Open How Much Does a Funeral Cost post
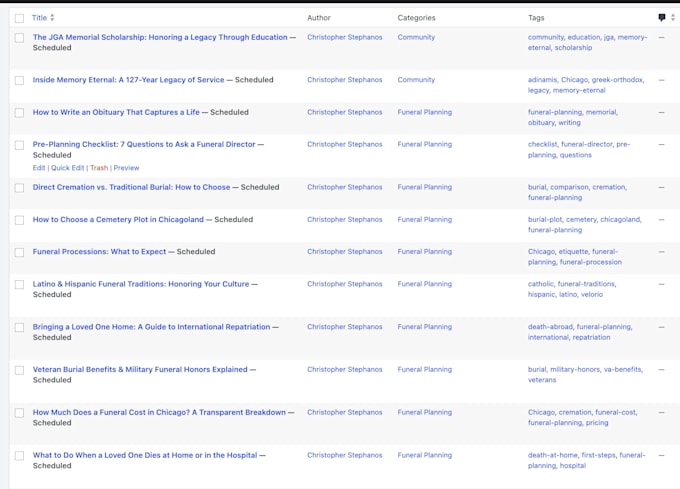 (159, 412)
